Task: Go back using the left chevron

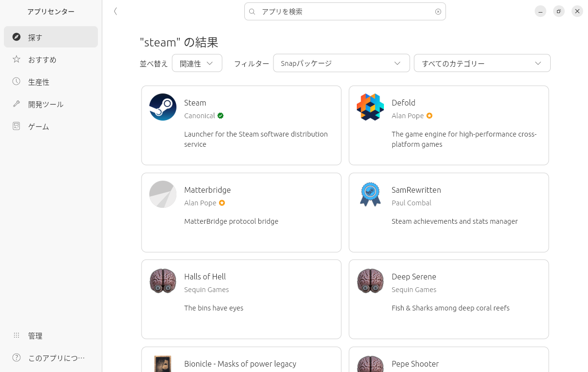Action: [x=115, y=11]
